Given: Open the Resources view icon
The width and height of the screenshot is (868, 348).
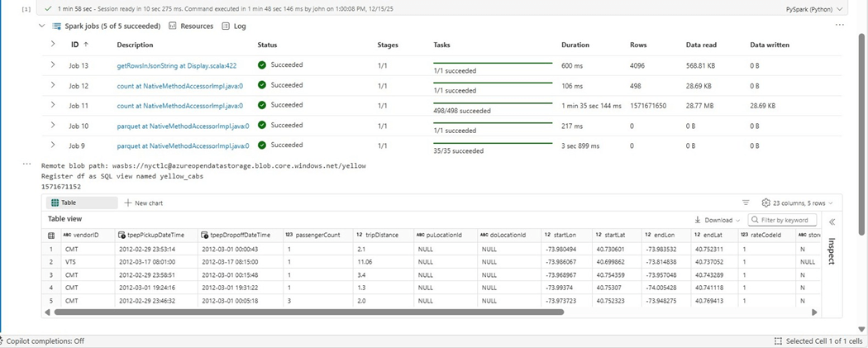Looking at the screenshot, I should tap(173, 26).
